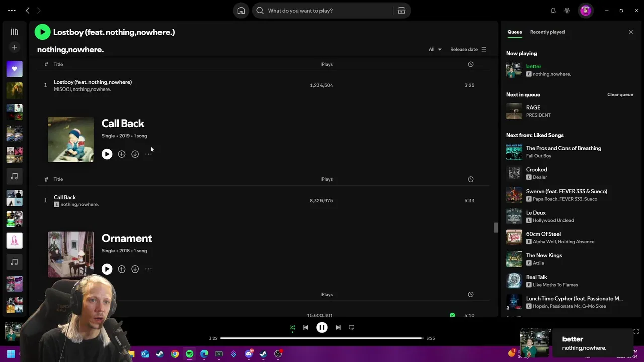Click the main content scrollbar thumb

(x=496, y=228)
